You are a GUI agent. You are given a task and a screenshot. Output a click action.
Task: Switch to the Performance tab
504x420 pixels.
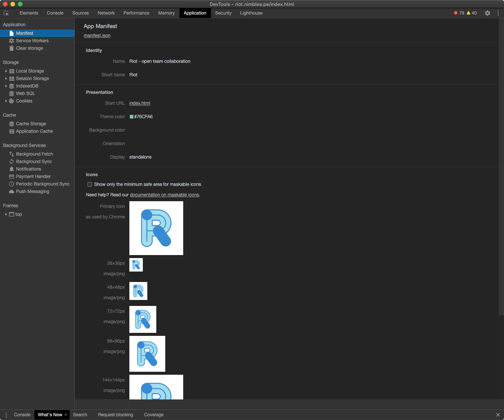pos(136,13)
